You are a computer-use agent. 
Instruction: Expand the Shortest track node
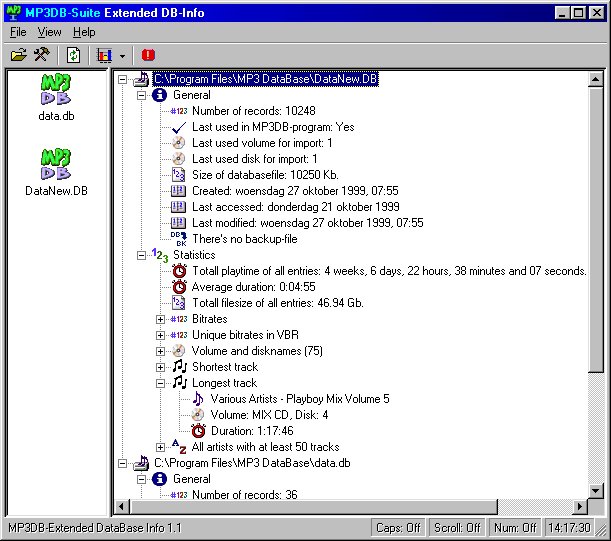[x=160, y=367]
